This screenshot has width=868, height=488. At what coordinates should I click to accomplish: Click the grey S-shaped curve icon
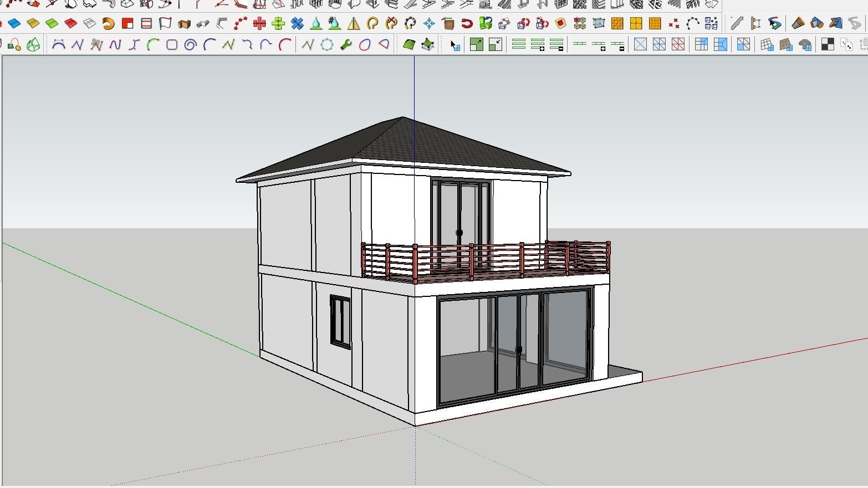854,23
